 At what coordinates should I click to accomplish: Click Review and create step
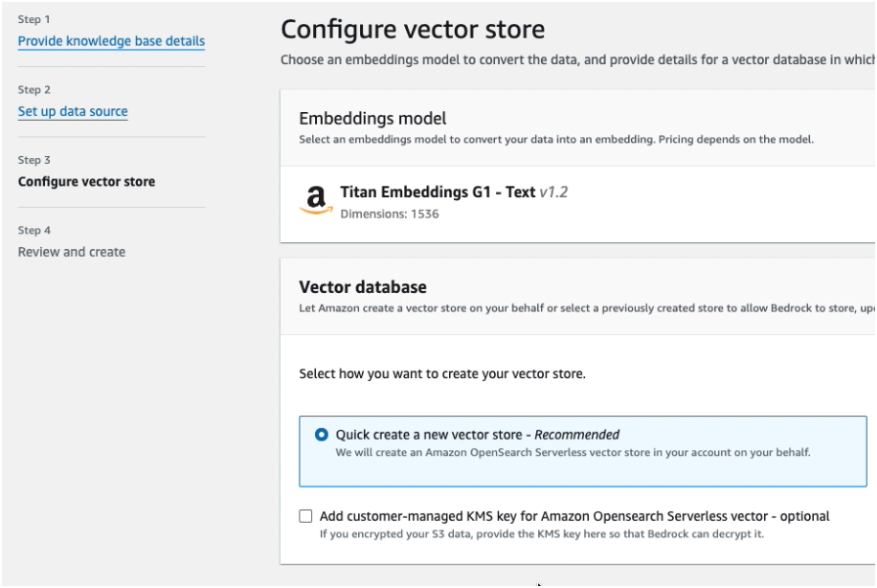(x=72, y=252)
